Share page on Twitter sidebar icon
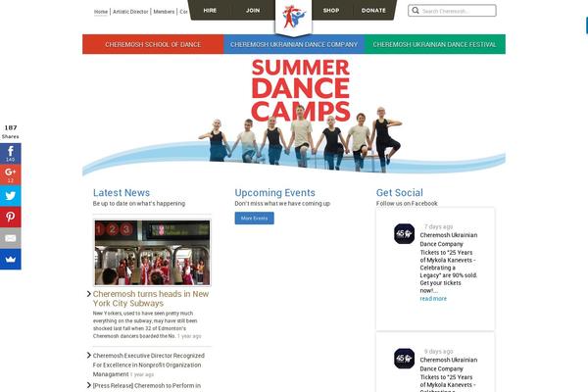588x392 pixels. pos(11,195)
